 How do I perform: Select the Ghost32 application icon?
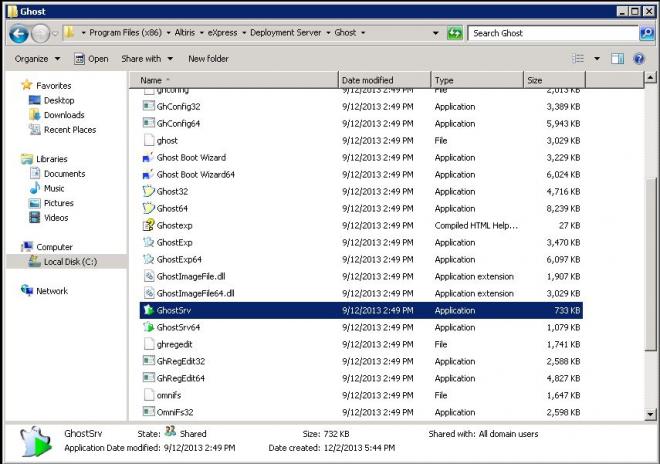(x=148, y=191)
